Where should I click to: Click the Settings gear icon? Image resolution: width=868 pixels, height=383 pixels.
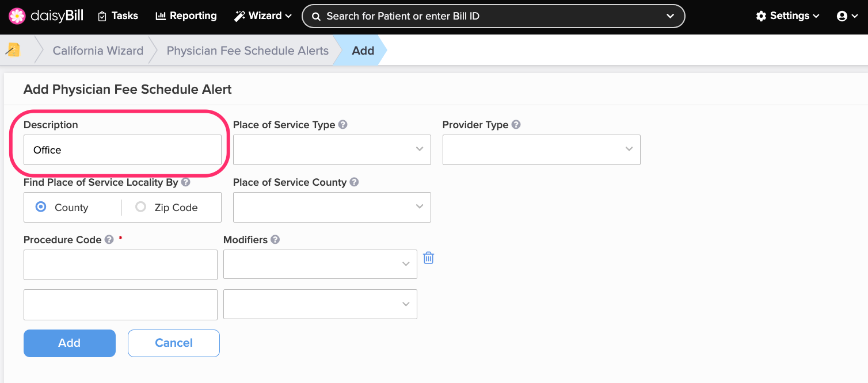click(761, 16)
